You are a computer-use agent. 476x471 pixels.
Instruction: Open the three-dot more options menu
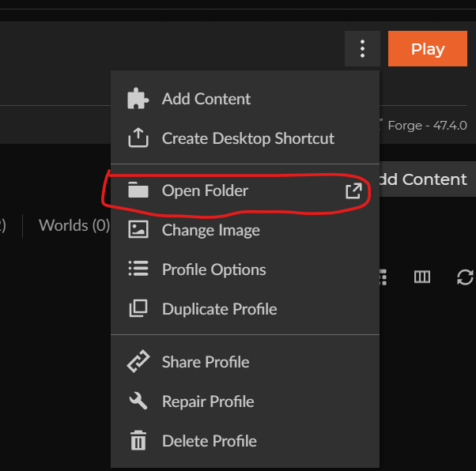[x=362, y=49]
